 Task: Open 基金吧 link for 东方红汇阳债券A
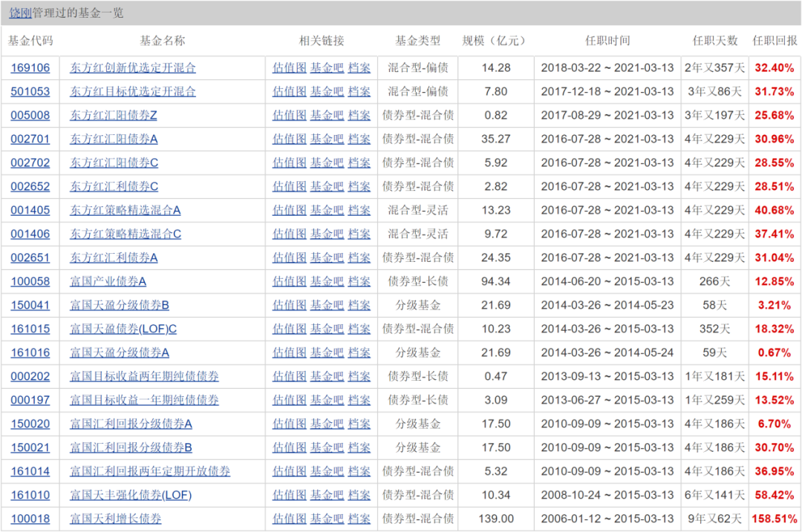point(327,139)
